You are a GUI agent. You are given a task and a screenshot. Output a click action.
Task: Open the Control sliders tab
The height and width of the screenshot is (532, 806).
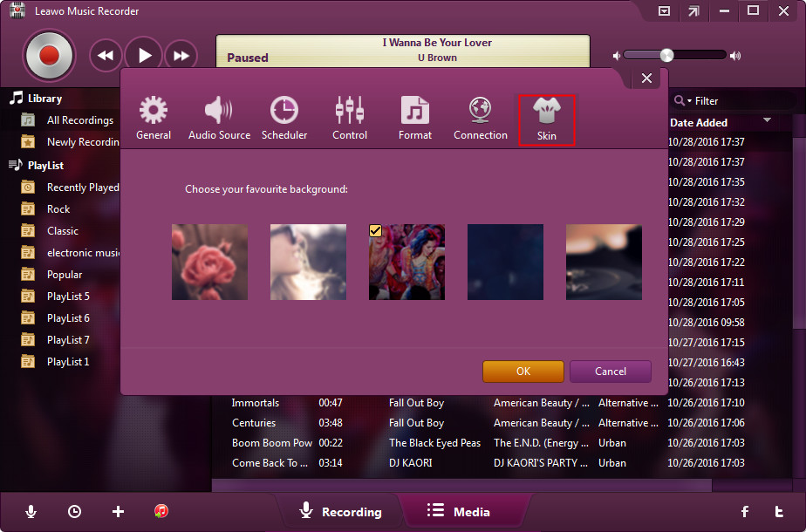[350, 118]
